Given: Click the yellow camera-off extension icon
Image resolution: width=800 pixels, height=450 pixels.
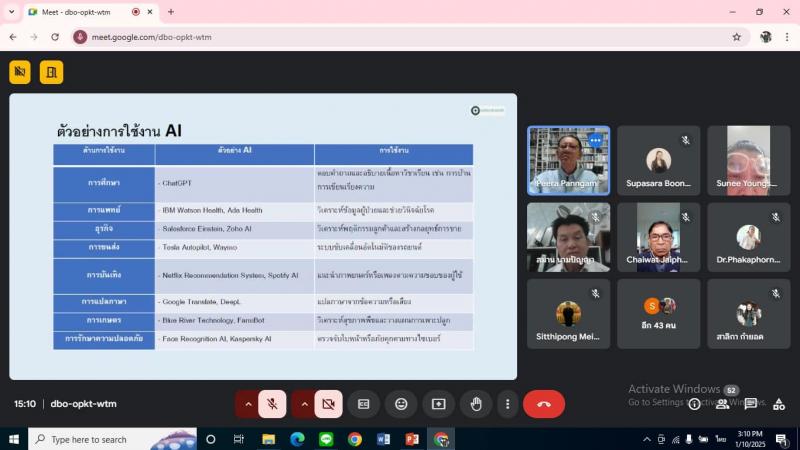Looking at the screenshot, I should (x=20, y=72).
